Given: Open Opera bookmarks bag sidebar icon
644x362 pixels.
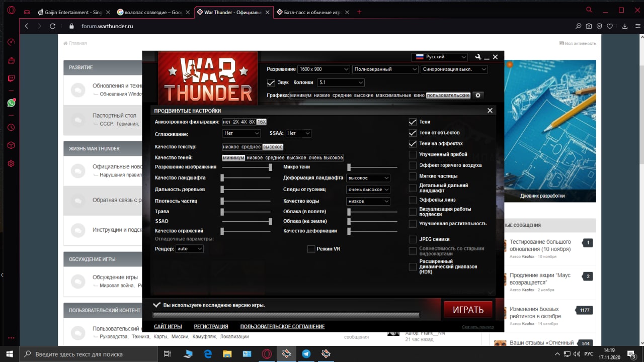Looking at the screenshot, I should coord(11,60).
